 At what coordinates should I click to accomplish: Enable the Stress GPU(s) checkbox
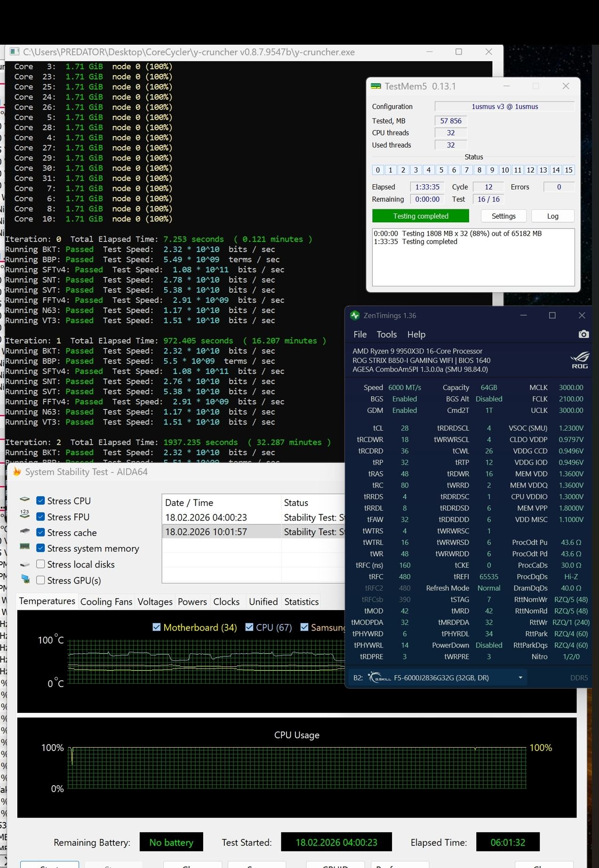coord(41,580)
